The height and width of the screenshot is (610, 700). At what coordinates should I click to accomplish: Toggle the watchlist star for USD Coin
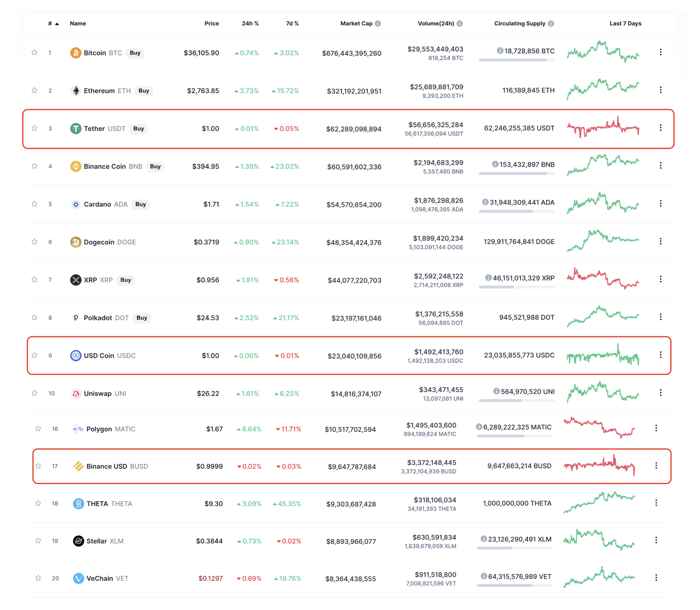[34, 355]
